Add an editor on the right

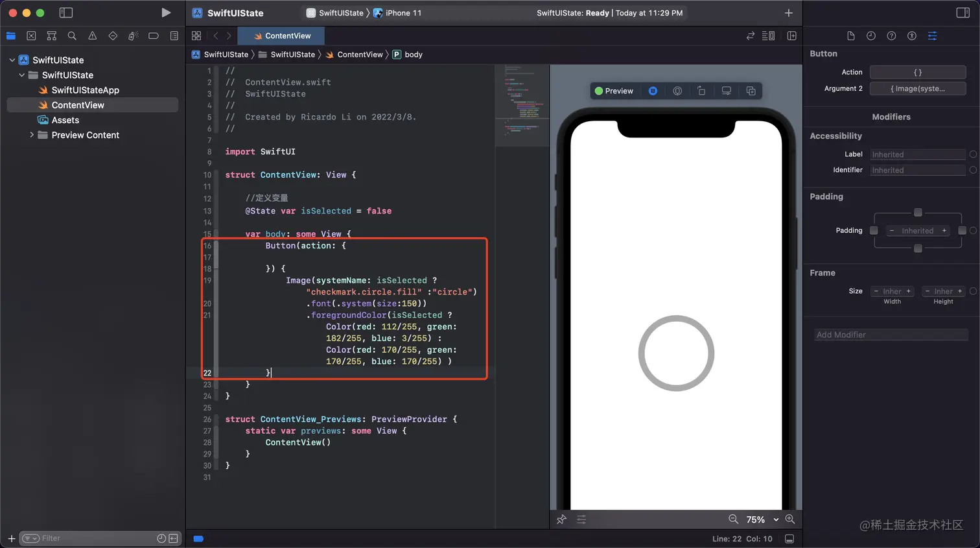pyautogui.click(x=791, y=36)
